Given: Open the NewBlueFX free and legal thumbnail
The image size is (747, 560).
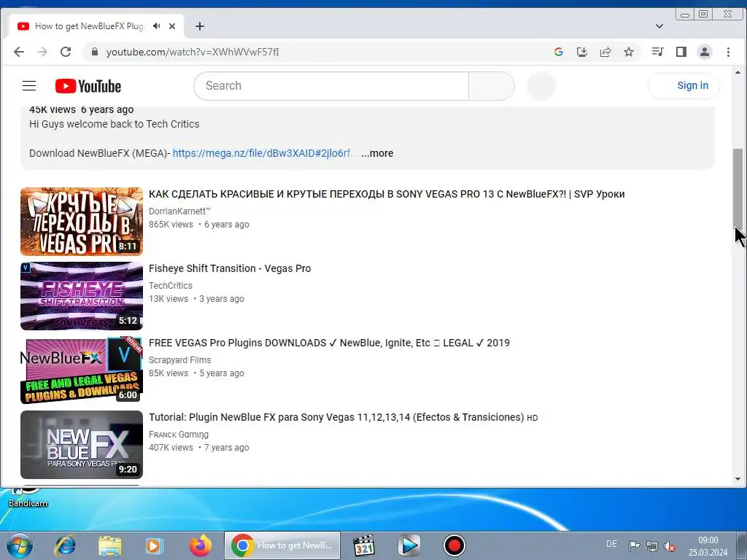Looking at the screenshot, I should coord(82,370).
